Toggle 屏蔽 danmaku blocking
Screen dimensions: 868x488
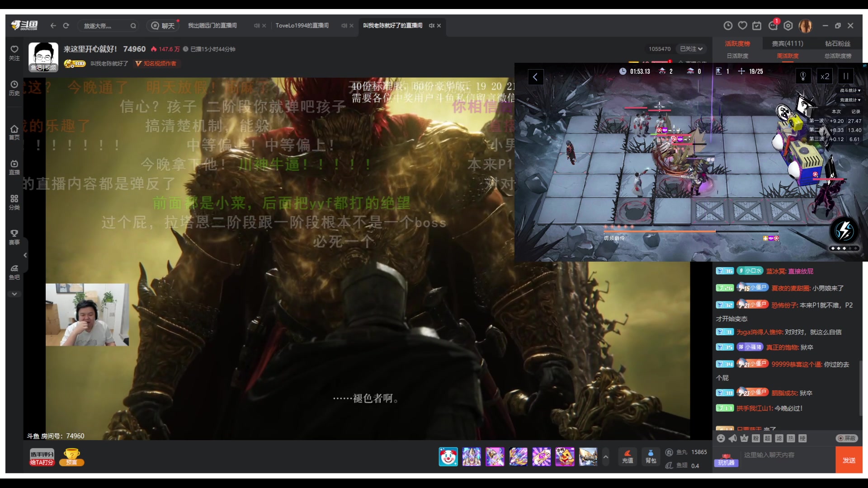(x=847, y=438)
